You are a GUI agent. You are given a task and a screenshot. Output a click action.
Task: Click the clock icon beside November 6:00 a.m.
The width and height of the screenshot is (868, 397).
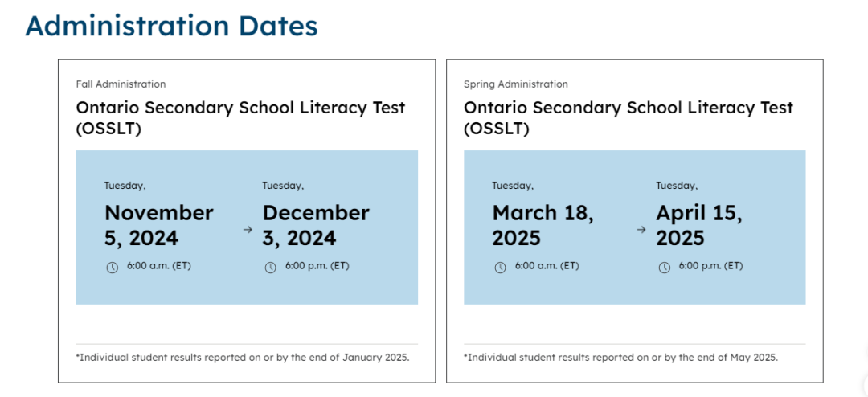pyautogui.click(x=112, y=267)
